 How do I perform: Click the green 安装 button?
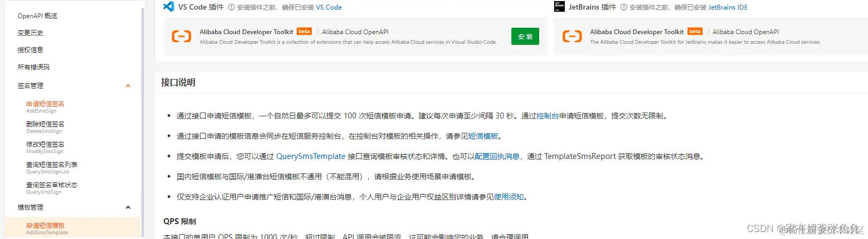click(525, 36)
